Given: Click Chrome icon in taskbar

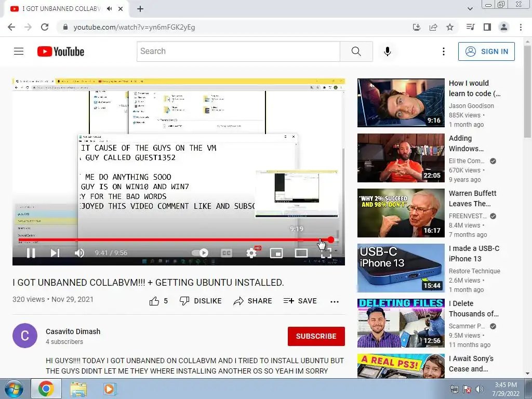Looking at the screenshot, I should 46,389.
